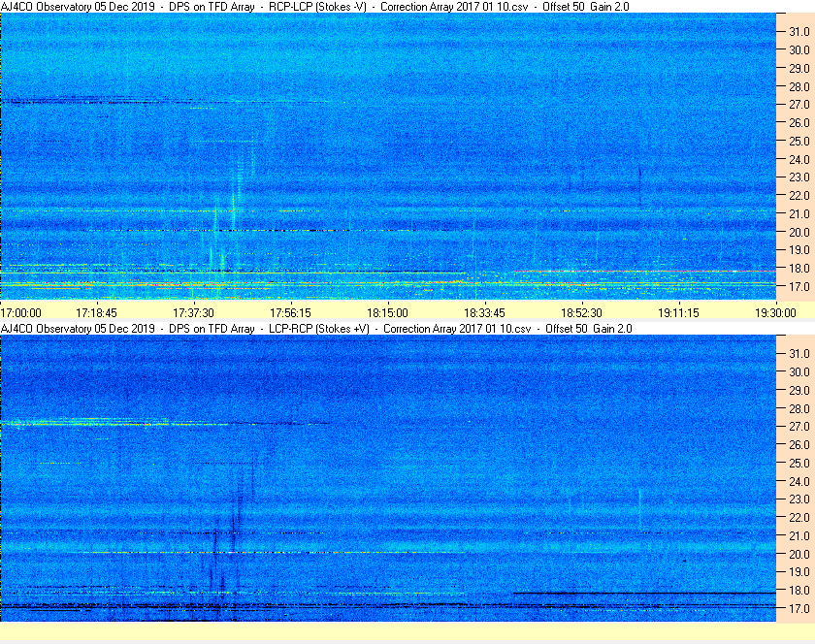Click 'RCP-LCP (Stokes -V)' in the upper title
815x644 pixels.
point(317,7)
